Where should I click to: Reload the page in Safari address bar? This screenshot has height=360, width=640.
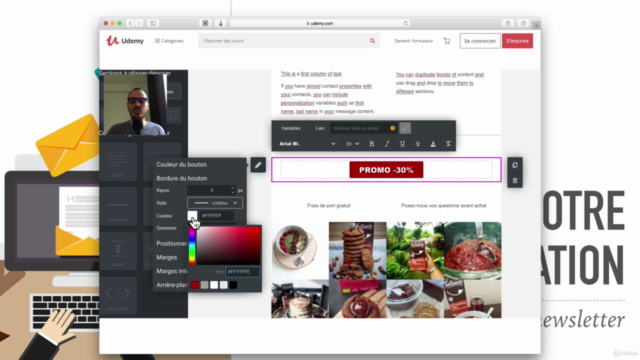(x=406, y=23)
